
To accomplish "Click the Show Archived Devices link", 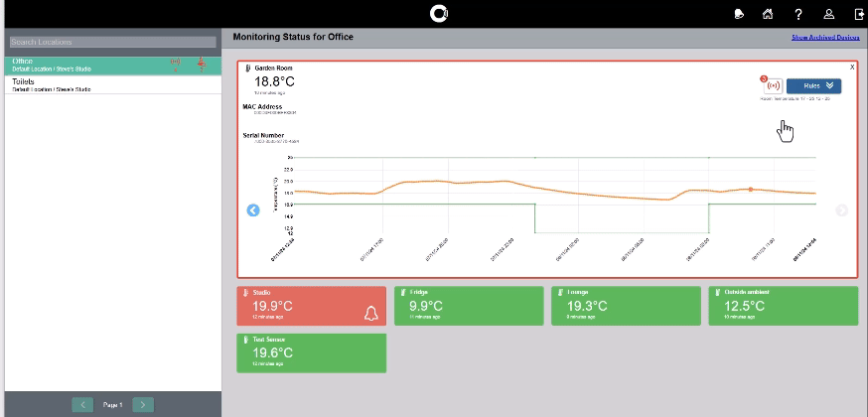I will [824, 38].
